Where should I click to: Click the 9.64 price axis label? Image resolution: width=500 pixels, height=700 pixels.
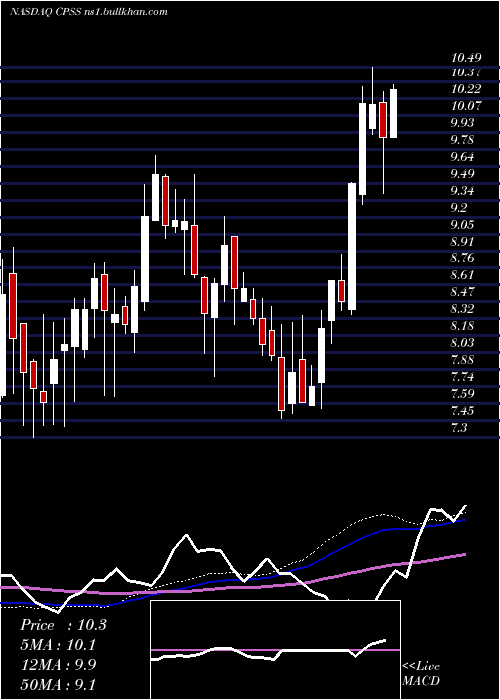pos(464,157)
